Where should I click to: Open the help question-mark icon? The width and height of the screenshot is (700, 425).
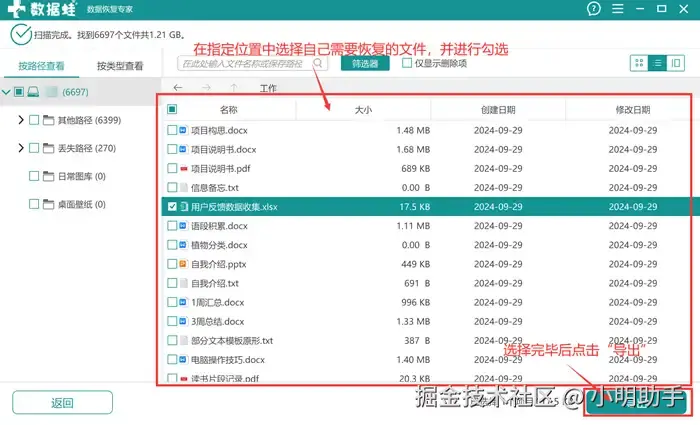click(x=593, y=8)
